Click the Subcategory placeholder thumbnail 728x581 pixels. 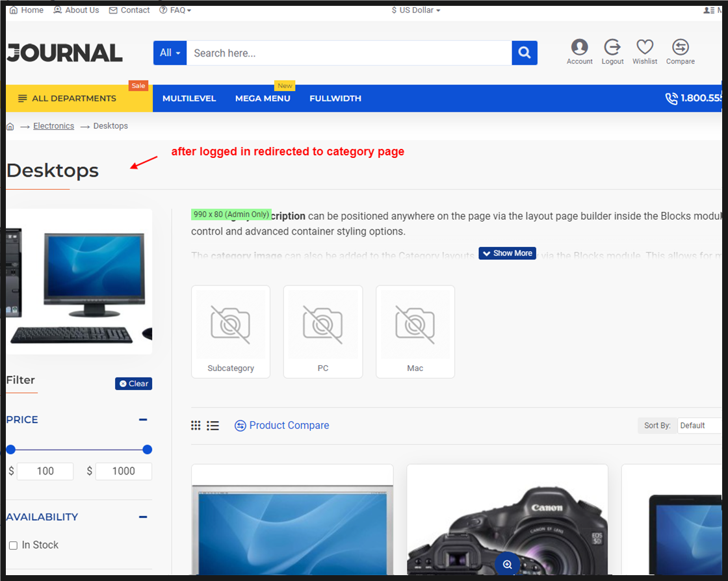coord(231,325)
